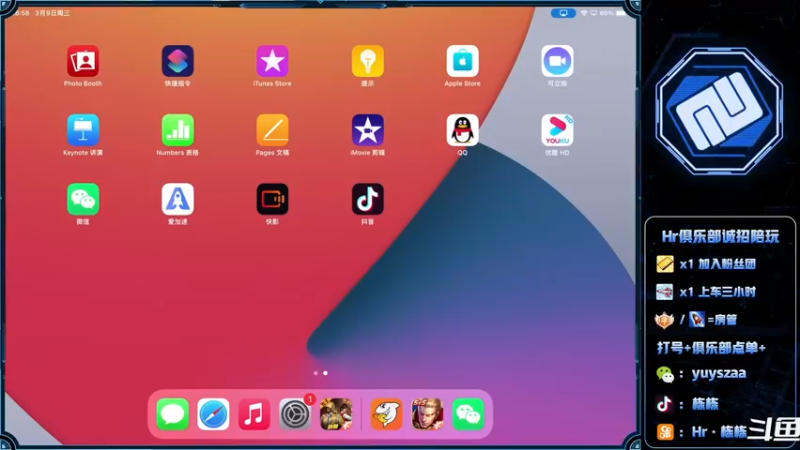This screenshot has width=800, height=450.
Task: Tap the battery icon in the status bar
Action: (x=621, y=13)
